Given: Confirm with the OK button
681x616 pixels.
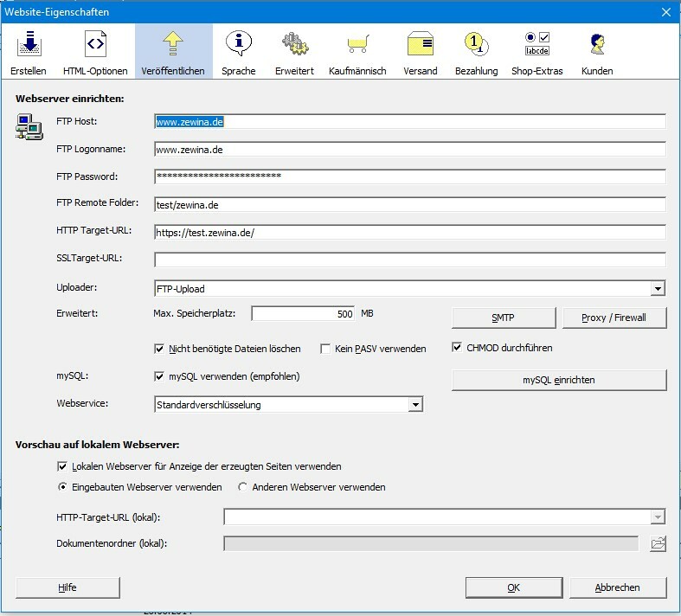Looking at the screenshot, I should point(514,587).
